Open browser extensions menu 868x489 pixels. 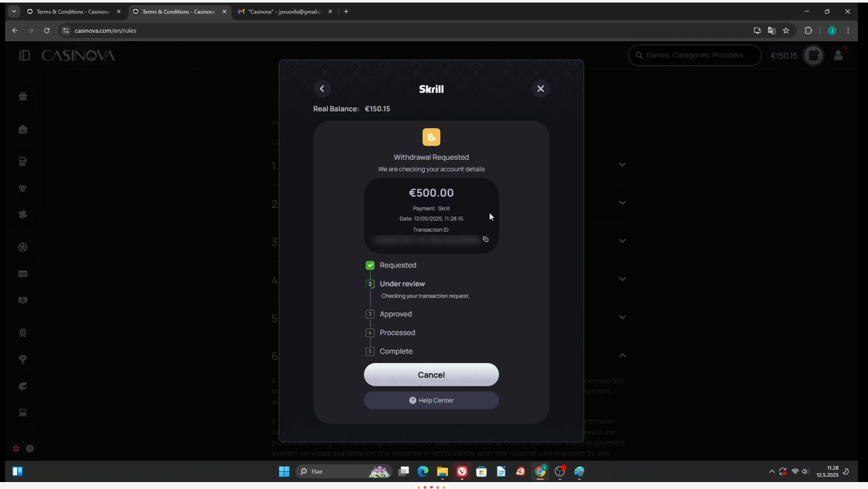tap(808, 30)
